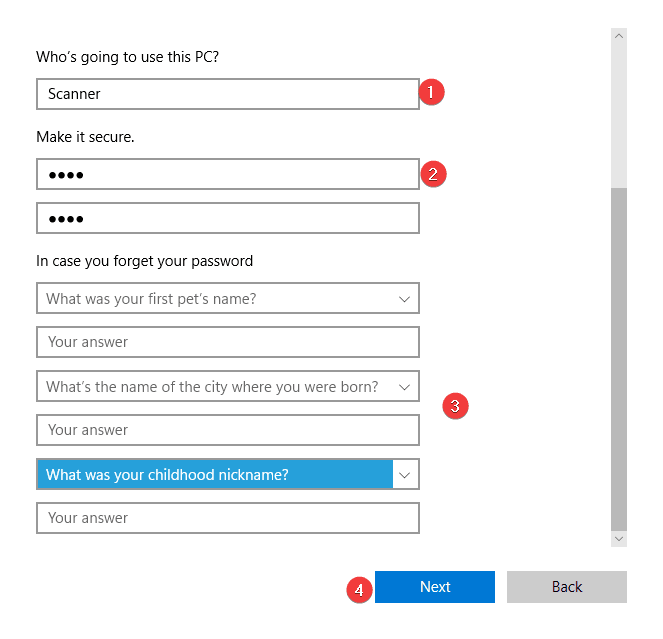Go Back to the previous page
The image size is (663, 639).
tap(567, 587)
